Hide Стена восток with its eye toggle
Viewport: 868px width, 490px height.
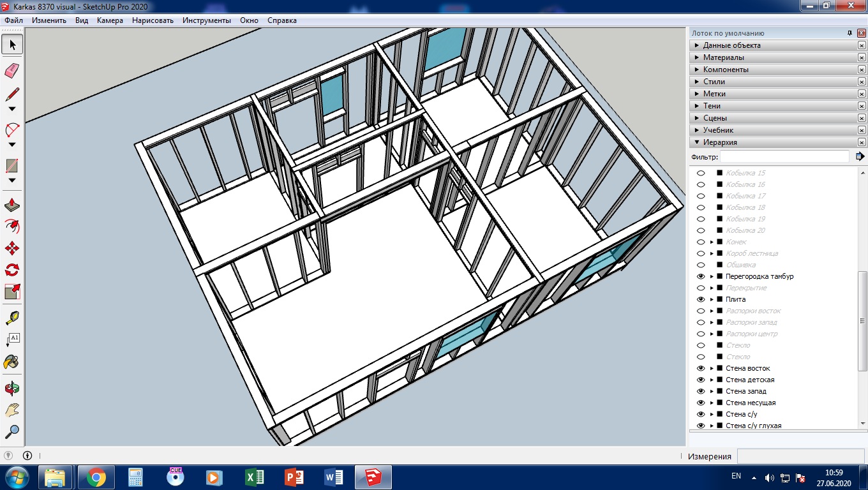tap(701, 368)
